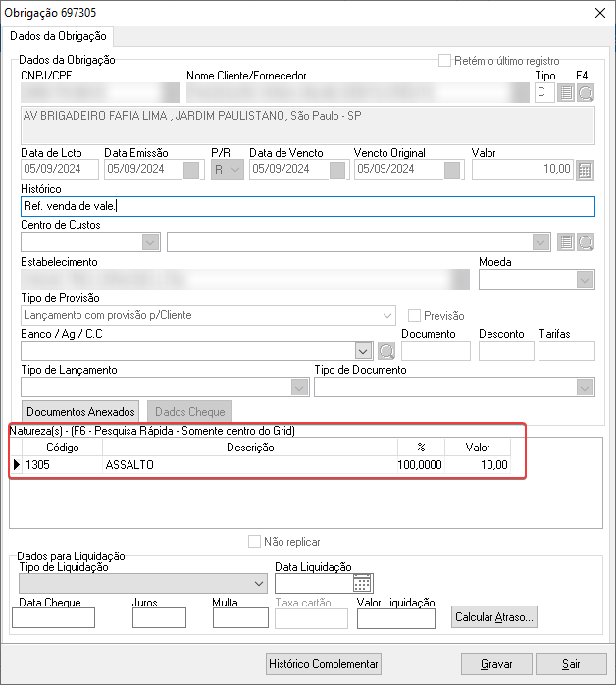Click the list icon beside Centro de Custos
The width and height of the screenshot is (616, 685).
[566, 242]
